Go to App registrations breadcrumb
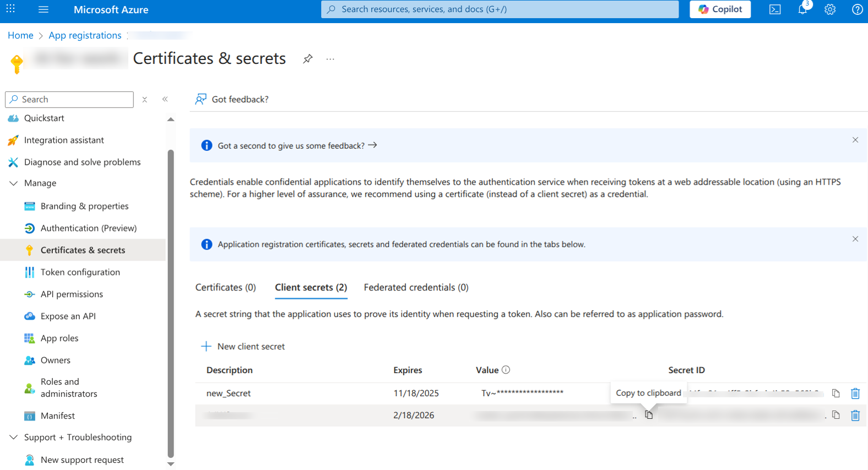Screen dimensions: 868x470 click(85, 35)
